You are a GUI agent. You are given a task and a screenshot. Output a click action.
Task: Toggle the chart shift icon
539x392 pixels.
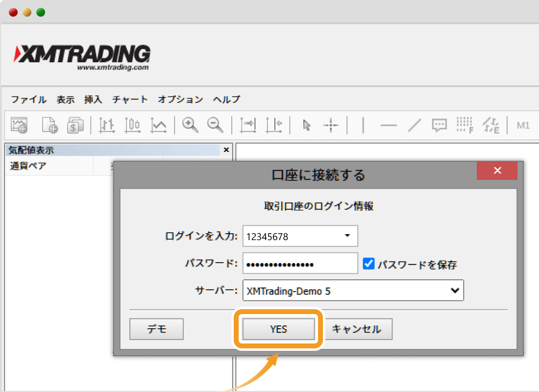pyautogui.click(x=274, y=125)
